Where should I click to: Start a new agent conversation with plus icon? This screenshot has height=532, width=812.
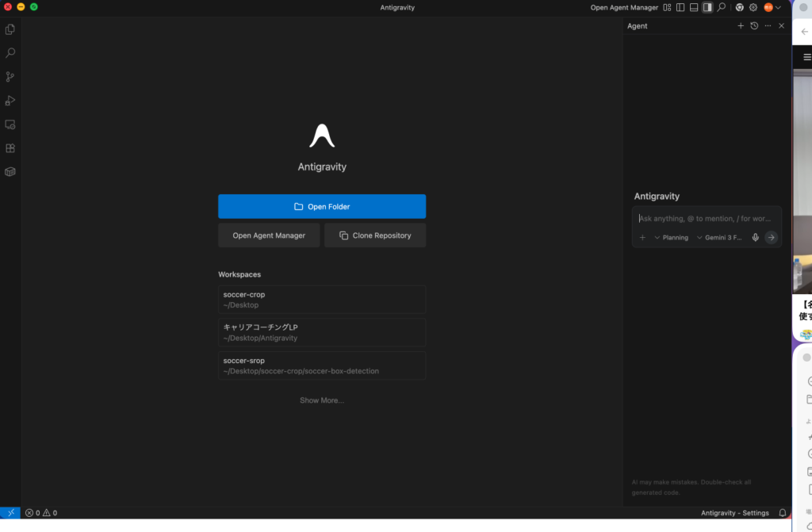[x=741, y=26]
